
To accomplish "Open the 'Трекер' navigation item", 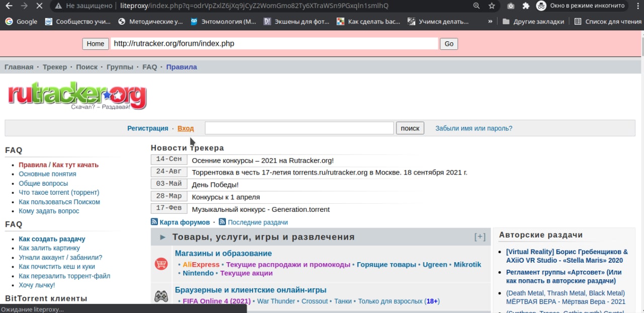I will [55, 67].
